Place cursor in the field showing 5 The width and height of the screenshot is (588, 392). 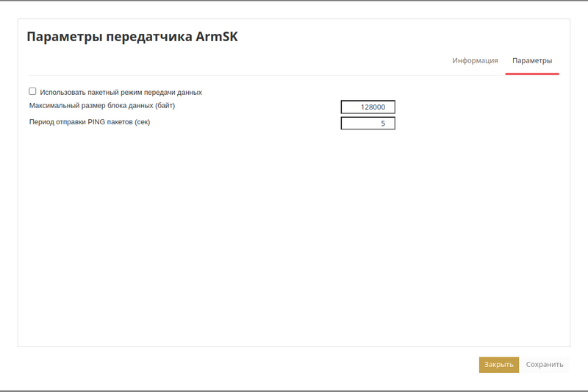368,124
